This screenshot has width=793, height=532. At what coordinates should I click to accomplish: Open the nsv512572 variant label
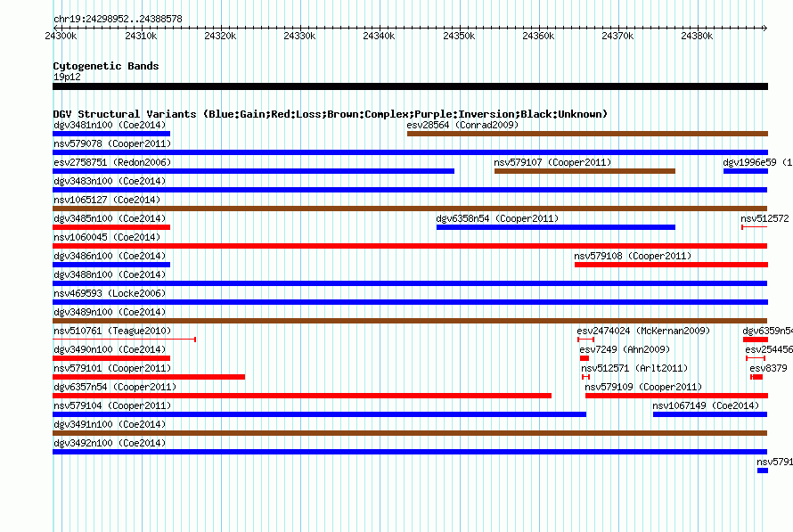(764, 218)
